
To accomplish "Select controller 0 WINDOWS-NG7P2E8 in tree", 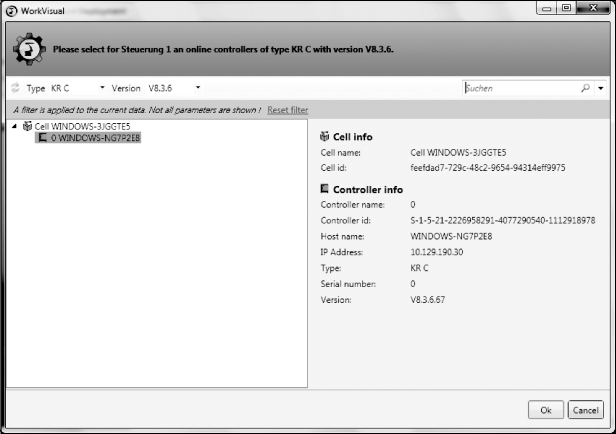I will pos(88,138).
